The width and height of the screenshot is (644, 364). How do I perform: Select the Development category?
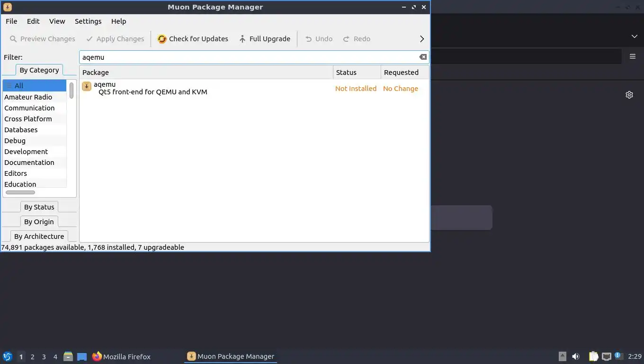click(x=35, y=152)
